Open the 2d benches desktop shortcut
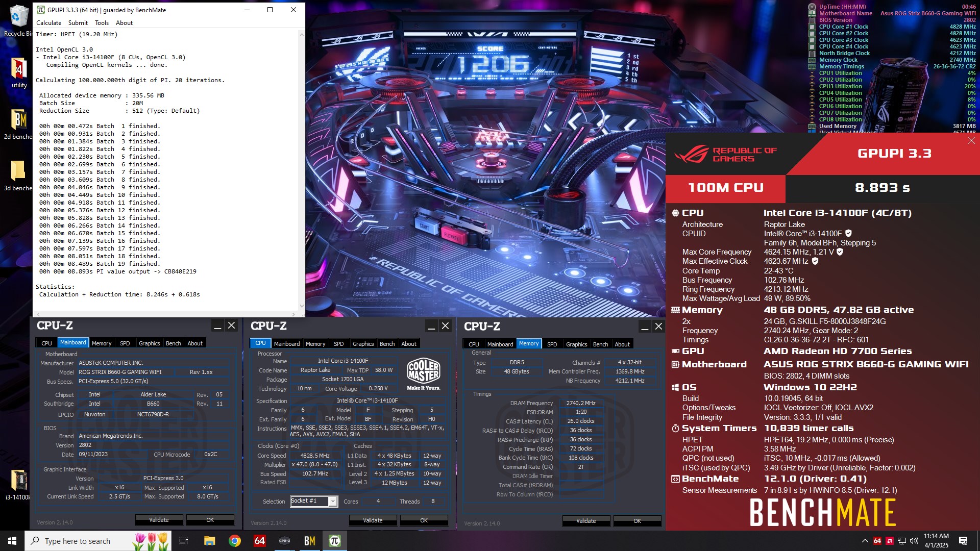The image size is (980, 551). [x=18, y=124]
